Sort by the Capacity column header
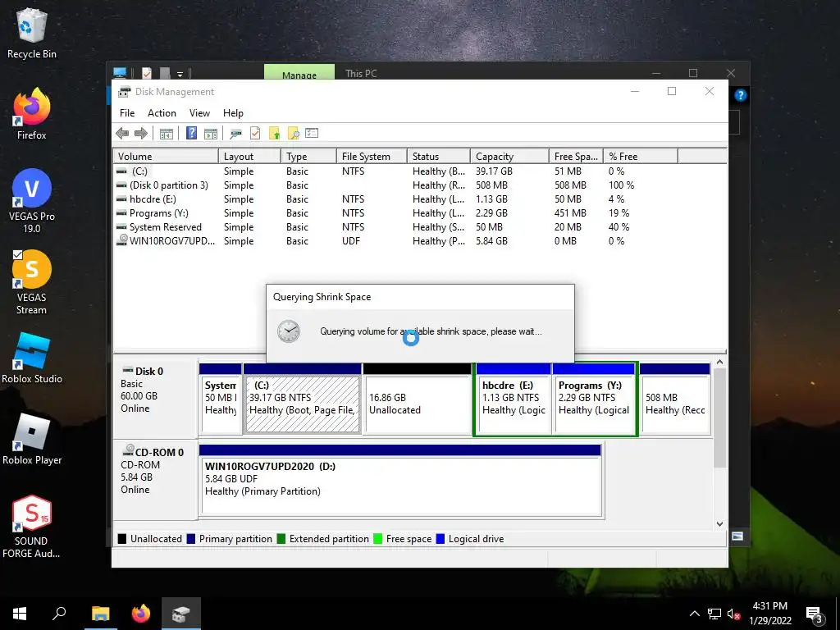The height and width of the screenshot is (630, 840). click(x=509, y=157)
